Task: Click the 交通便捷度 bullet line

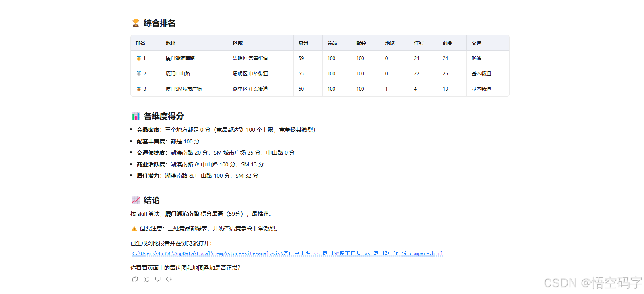Action: pos(216,153)
